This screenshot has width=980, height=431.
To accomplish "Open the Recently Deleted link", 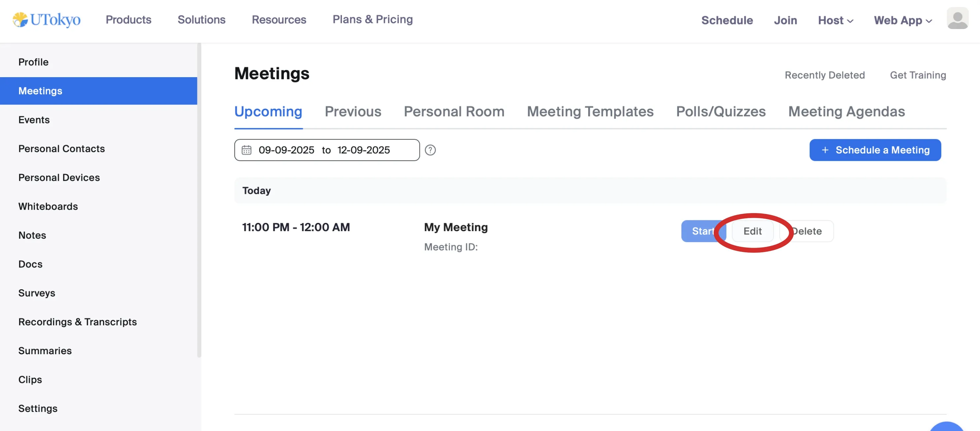I will (825, 75).
